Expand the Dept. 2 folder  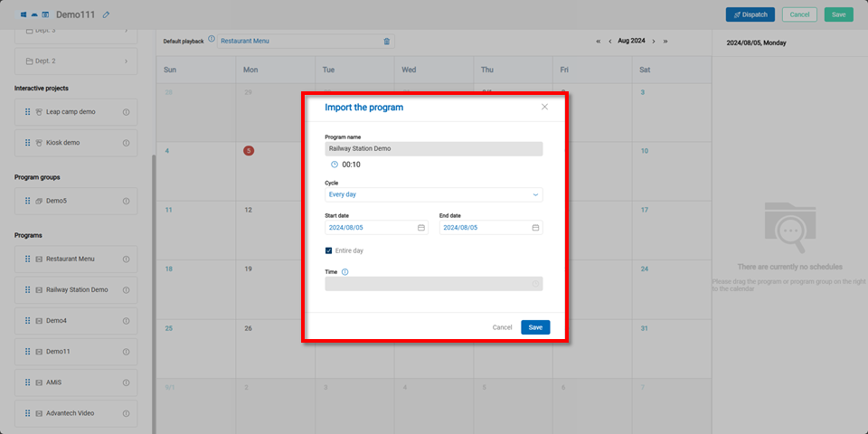(x=126, y=61)
